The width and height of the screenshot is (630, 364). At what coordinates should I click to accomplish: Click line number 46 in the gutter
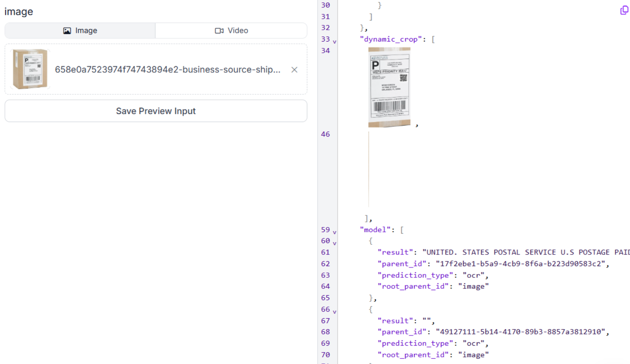pos(325,134)
